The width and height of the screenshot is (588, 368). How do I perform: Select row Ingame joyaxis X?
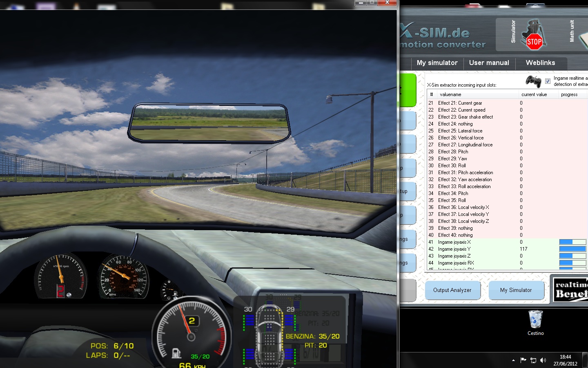[507, 242]
